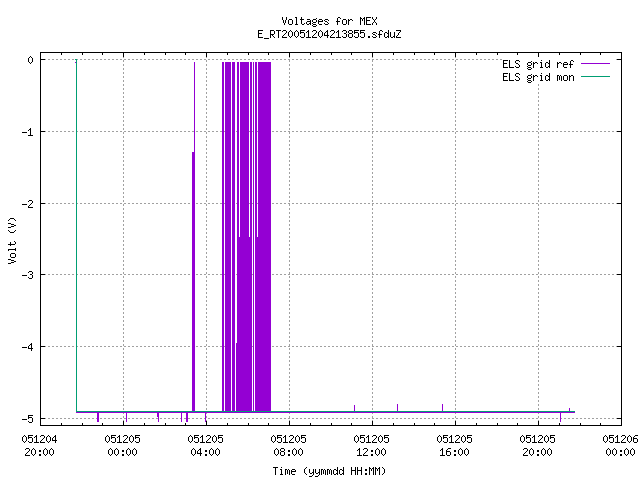Click the y-axis tick label -5
This screenshot has height=480, width=640.
(x=28, y=419)
